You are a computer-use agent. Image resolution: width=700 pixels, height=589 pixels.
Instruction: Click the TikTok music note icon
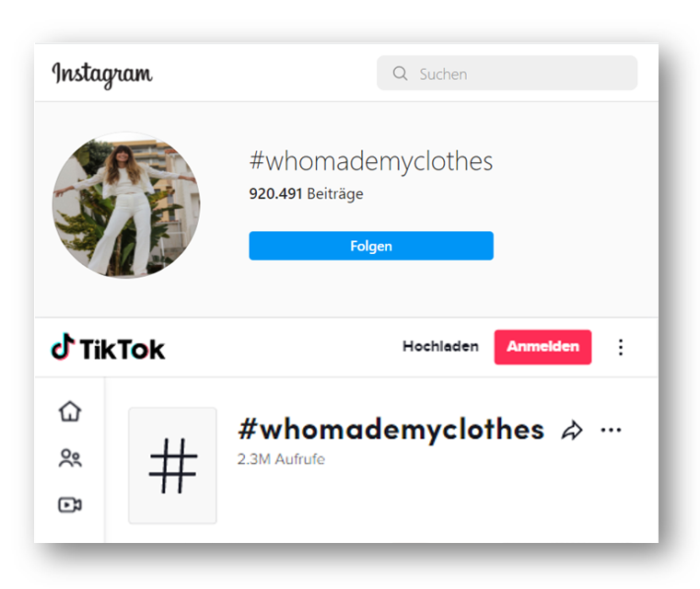tap(63, 346)
